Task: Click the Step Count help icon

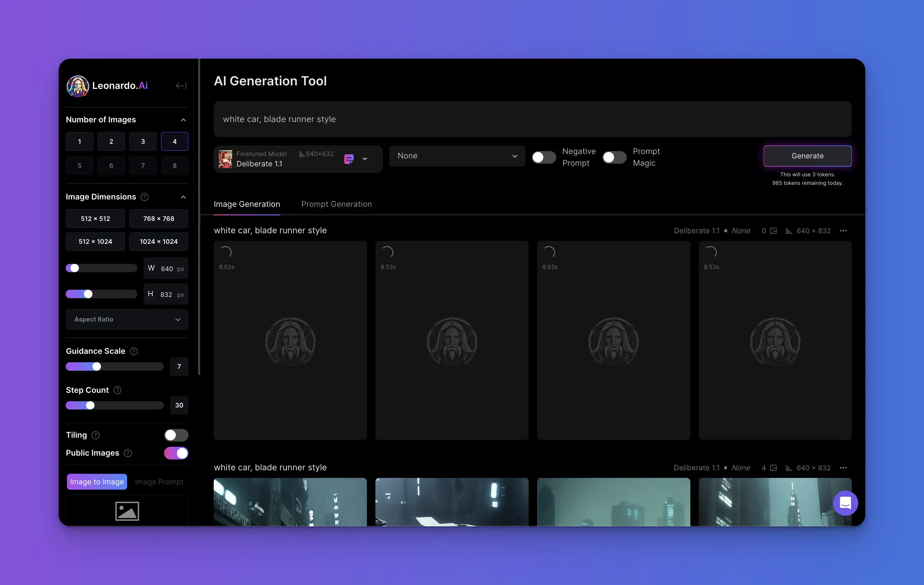Action: pos(118,390)
